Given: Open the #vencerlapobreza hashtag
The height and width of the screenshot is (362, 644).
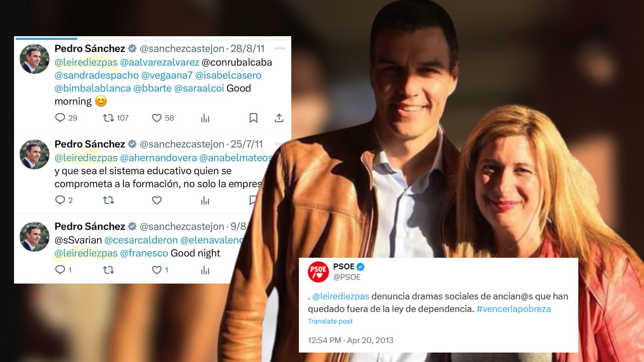Looking at the screenshot, I should (514, 309).
